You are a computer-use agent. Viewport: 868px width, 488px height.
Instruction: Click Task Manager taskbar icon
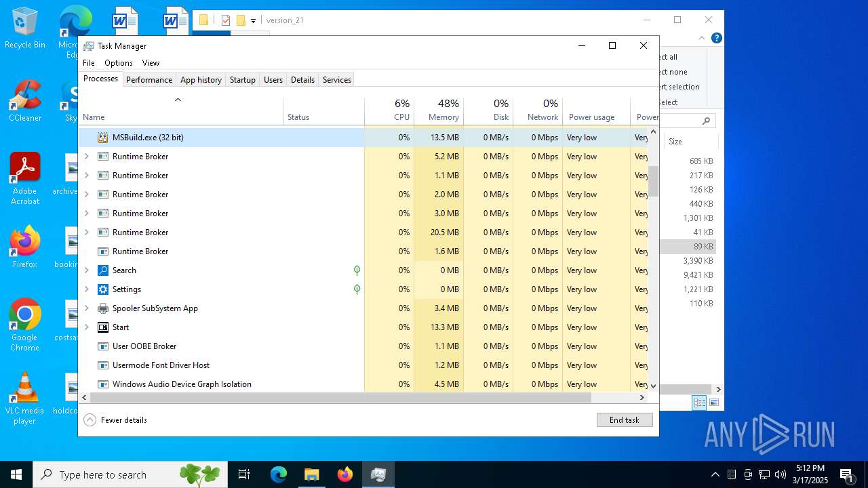pyautogui.click(x=378, y=474)
